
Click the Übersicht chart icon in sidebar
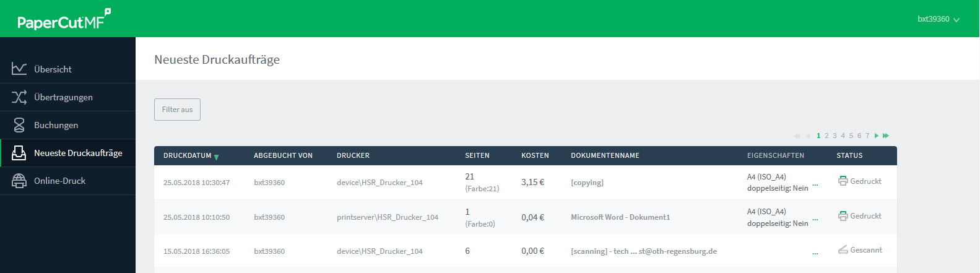(x=19, y=69)
